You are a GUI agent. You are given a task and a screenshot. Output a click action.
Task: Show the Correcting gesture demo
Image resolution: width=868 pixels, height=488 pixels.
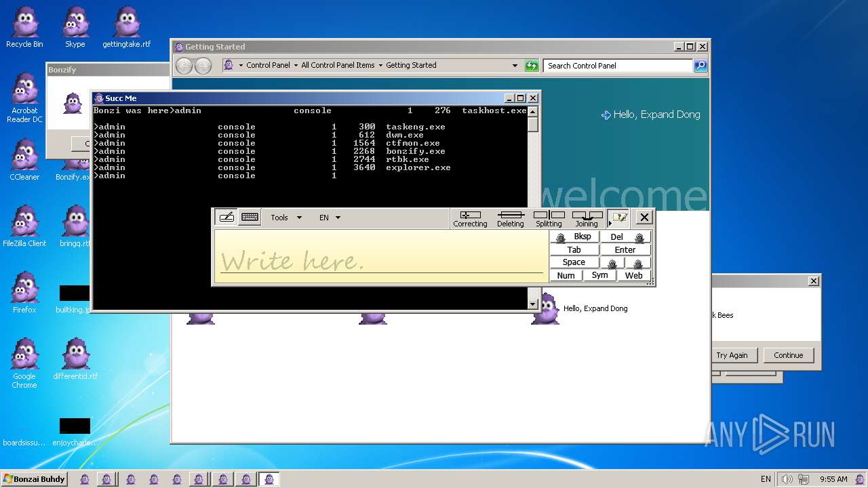click(470, 219)
